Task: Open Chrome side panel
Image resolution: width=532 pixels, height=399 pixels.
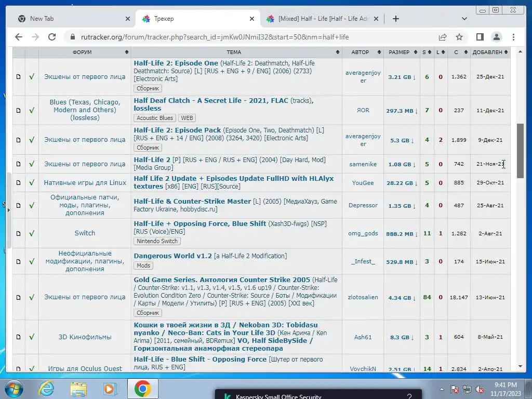Action: pos(480,37)
